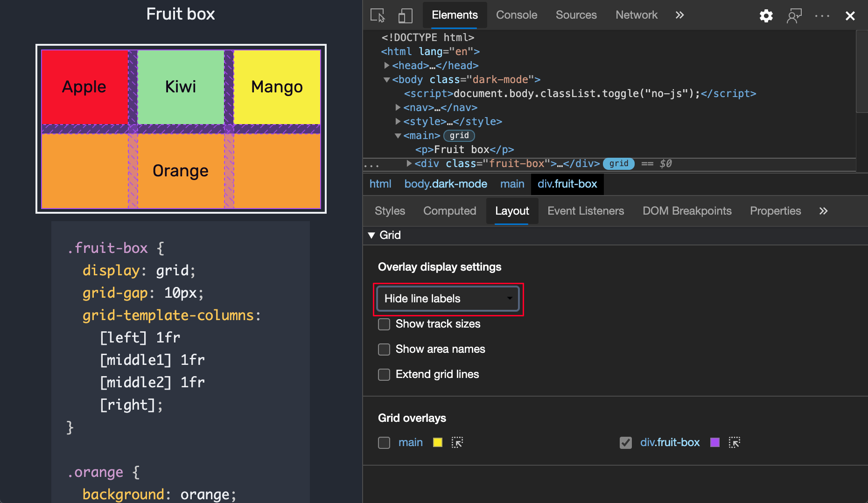Viewport: 868px width, 503px height.
Task: Select body.dark-mode in the breadcrumb bar
Action: click(446, 184)
